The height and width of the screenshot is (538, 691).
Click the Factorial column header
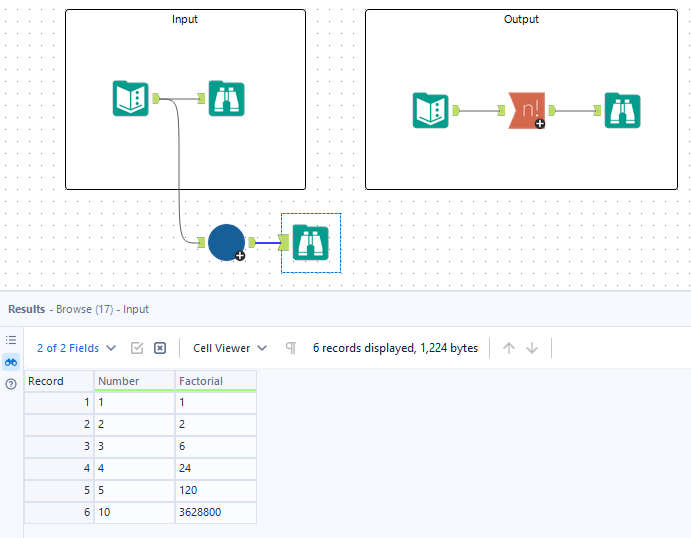[216, 381]
